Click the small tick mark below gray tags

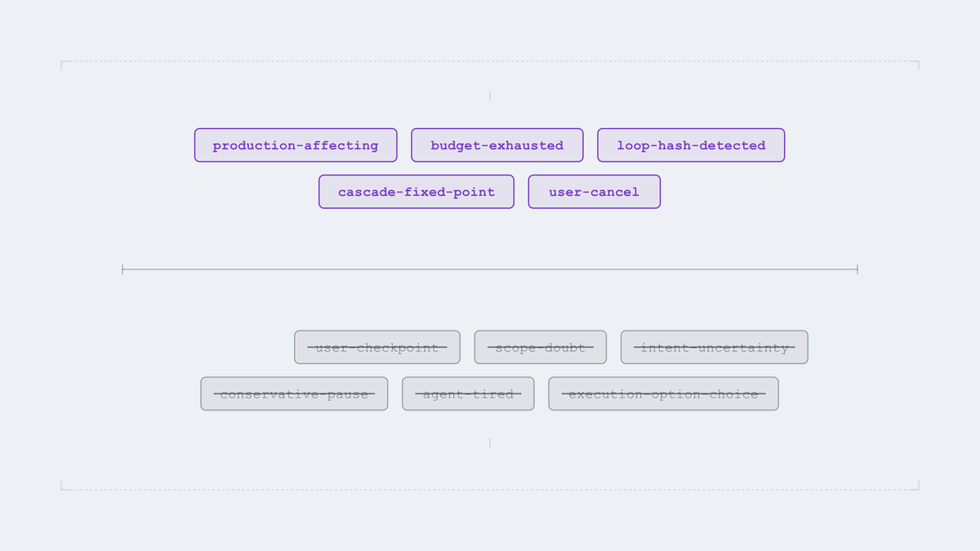pyautogui.click(x=490, y=442)
